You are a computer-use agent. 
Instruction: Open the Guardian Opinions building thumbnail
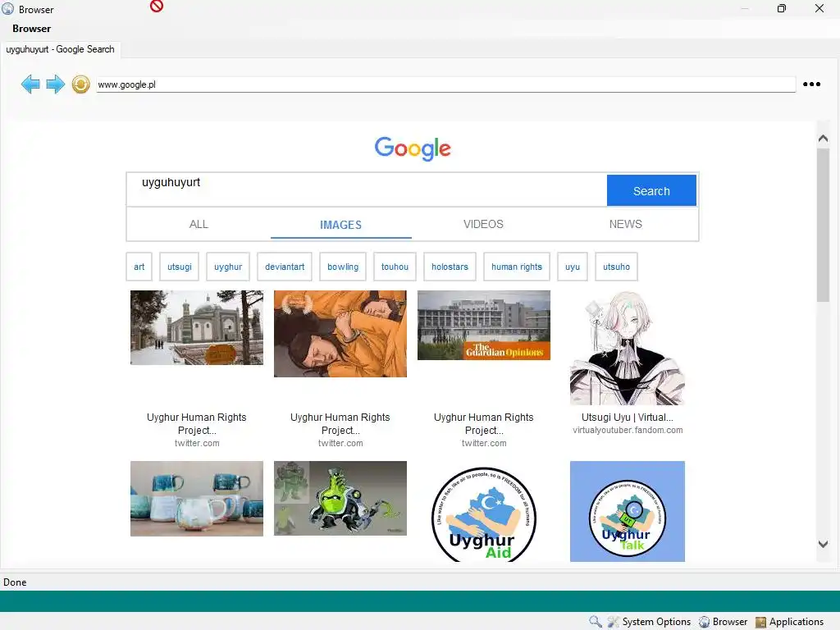pos(484,325)
